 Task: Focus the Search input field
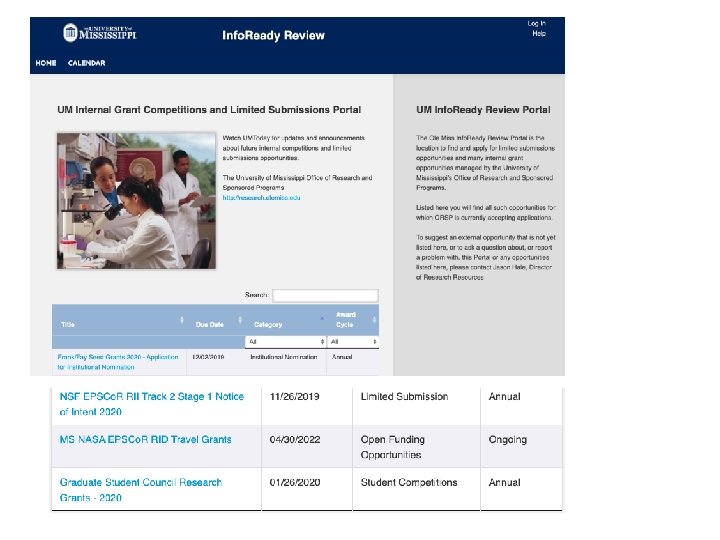pyautogui.click(x=325, y=295)
